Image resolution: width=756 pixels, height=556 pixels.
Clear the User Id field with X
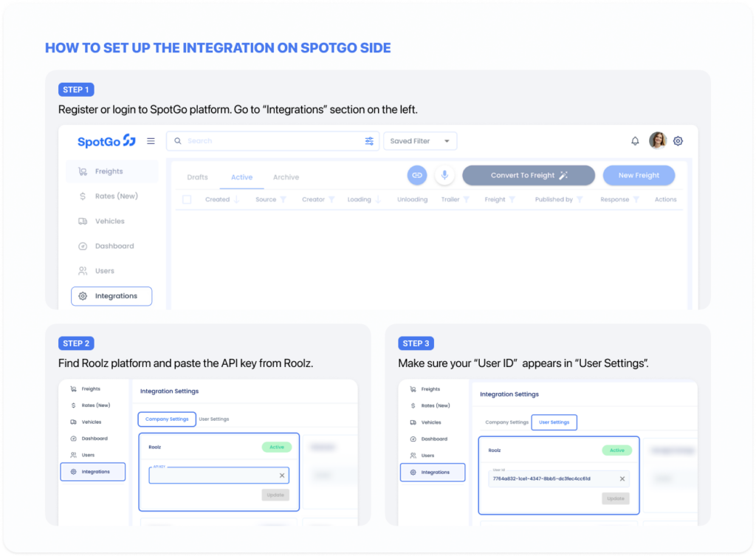pyautogui.click(x=622, y=479)
